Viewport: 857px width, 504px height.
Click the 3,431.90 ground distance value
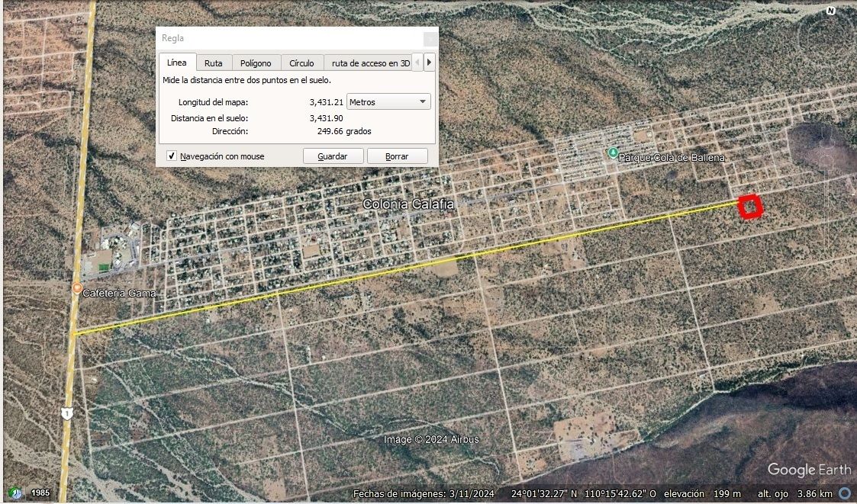(x=327, y=118)
